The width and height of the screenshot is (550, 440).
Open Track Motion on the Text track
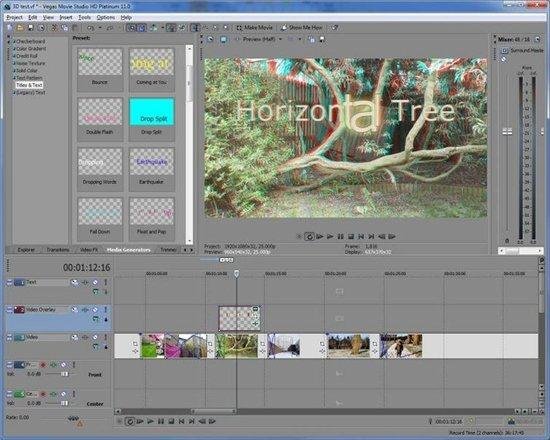(x=75, y=282)
